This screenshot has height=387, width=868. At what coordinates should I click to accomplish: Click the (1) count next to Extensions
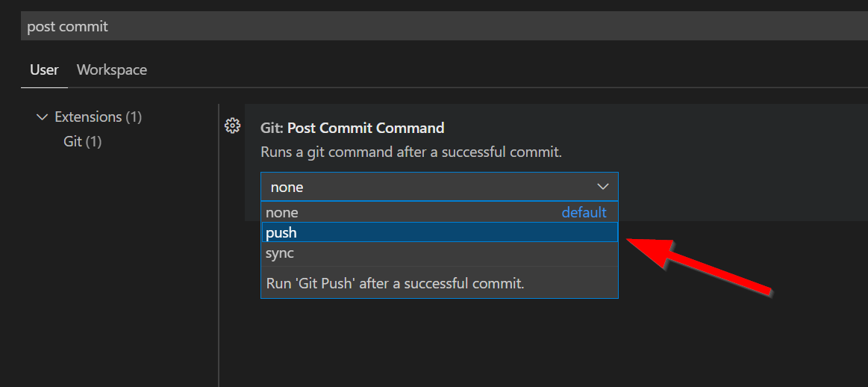point(134,117)
